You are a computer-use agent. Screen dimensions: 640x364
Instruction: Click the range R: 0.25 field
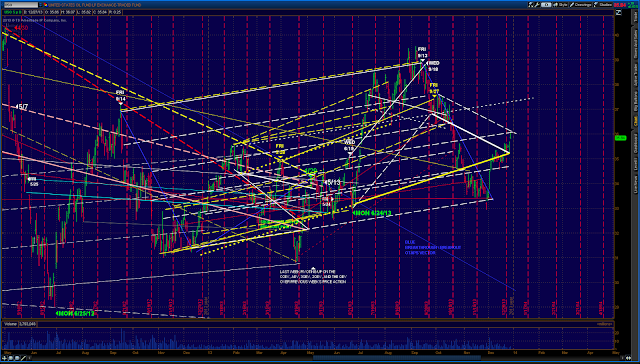point(115,12)
